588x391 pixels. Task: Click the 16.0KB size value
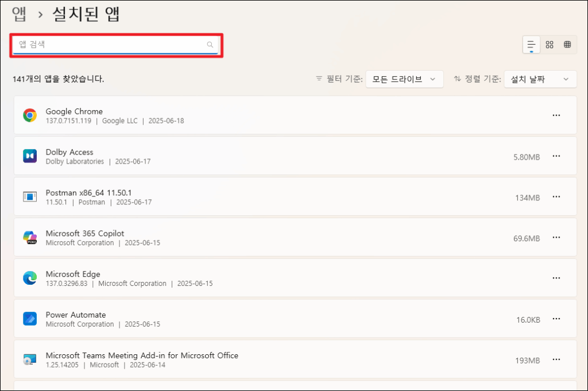click(x=528, y=320)
